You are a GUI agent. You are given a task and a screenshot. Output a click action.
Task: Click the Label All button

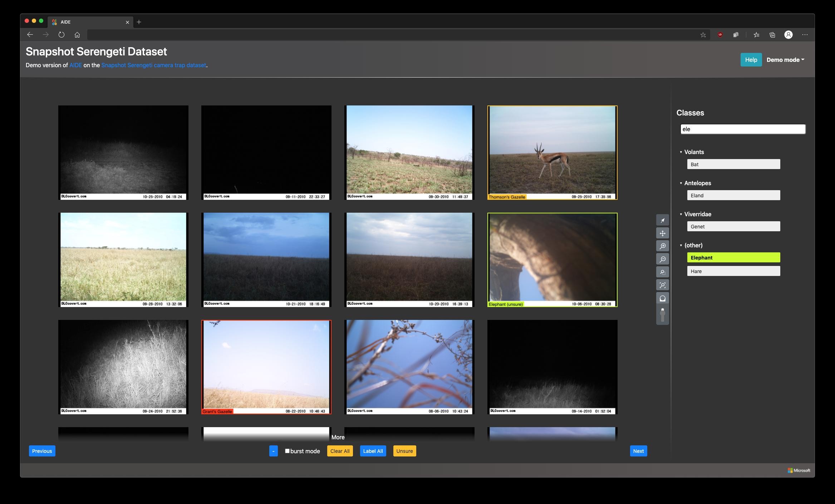pyautogui.click(x=373, y=451)
